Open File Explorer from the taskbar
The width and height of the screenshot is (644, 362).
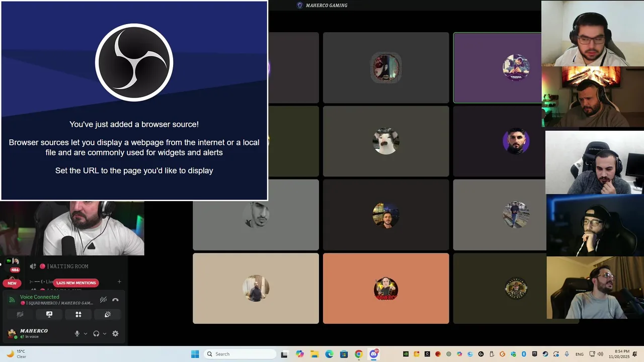pyautogui.click(x=314, y=354)
